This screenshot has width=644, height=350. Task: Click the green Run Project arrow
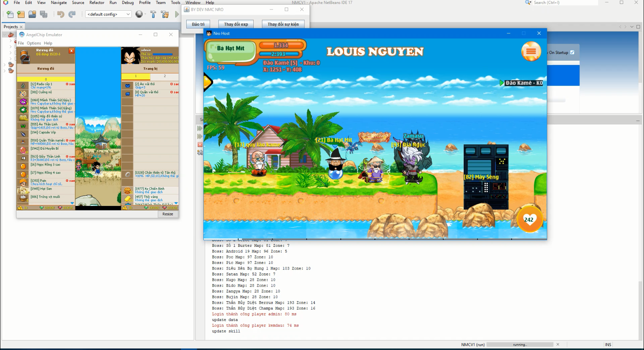point(177,14)
